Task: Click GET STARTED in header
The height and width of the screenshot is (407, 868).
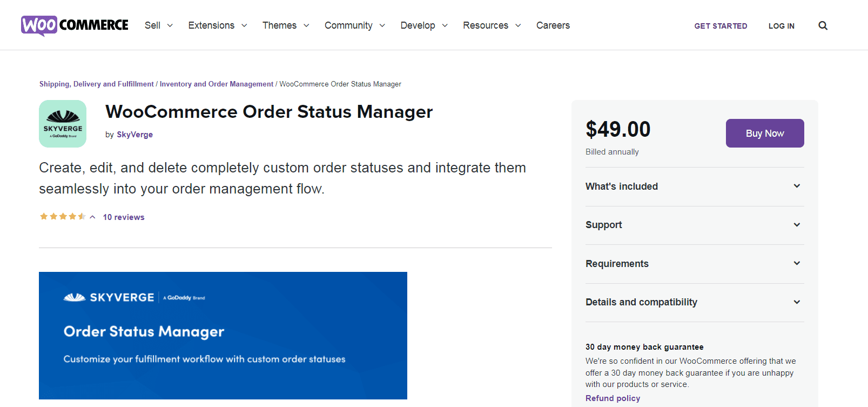Action: (721, 26)
